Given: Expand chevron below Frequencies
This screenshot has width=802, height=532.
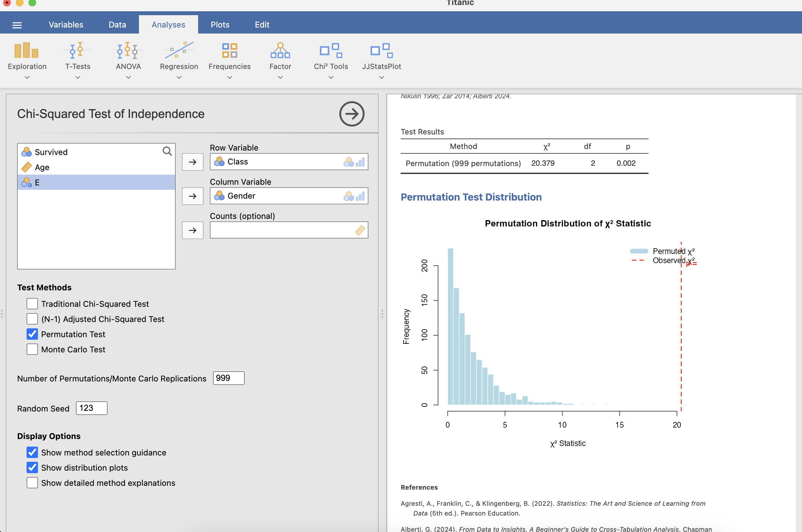Looking at the screenshot, I should (229, 78).
